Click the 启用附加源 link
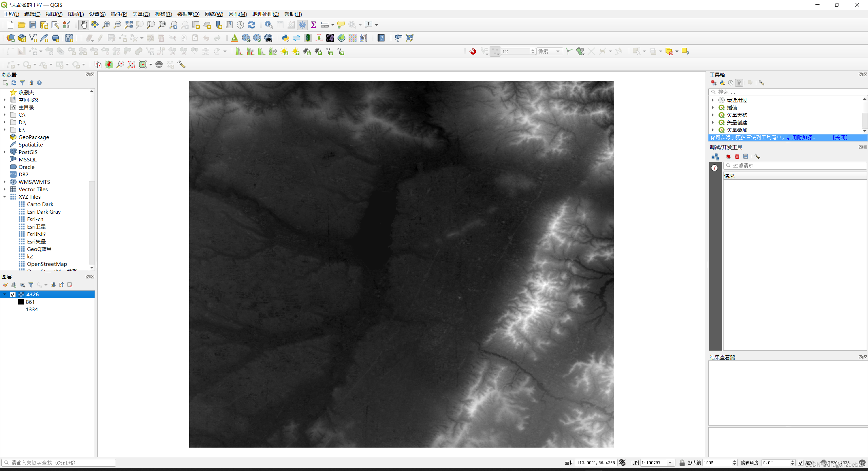 coord(799,137)
